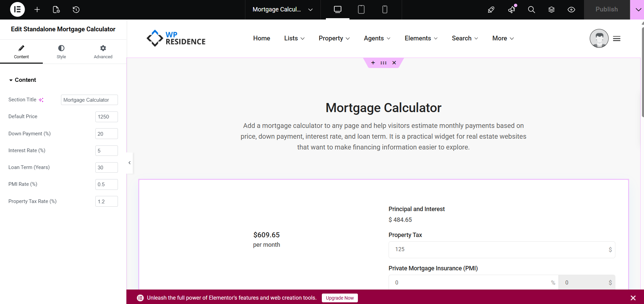Open the Structure layers icon
Screen dimensions: 644x304
coord(551,9)
